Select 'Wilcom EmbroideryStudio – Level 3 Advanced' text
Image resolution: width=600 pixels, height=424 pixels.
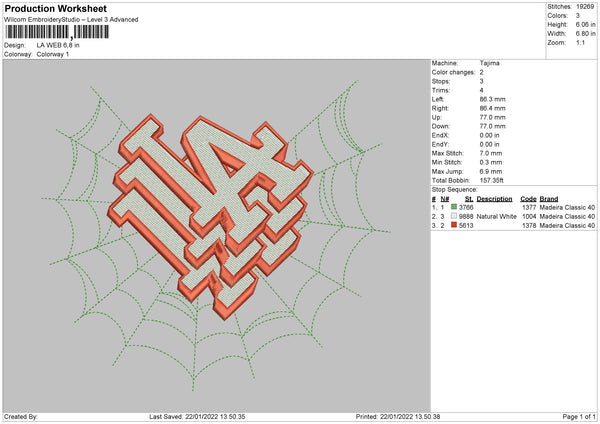coord(71,20)
